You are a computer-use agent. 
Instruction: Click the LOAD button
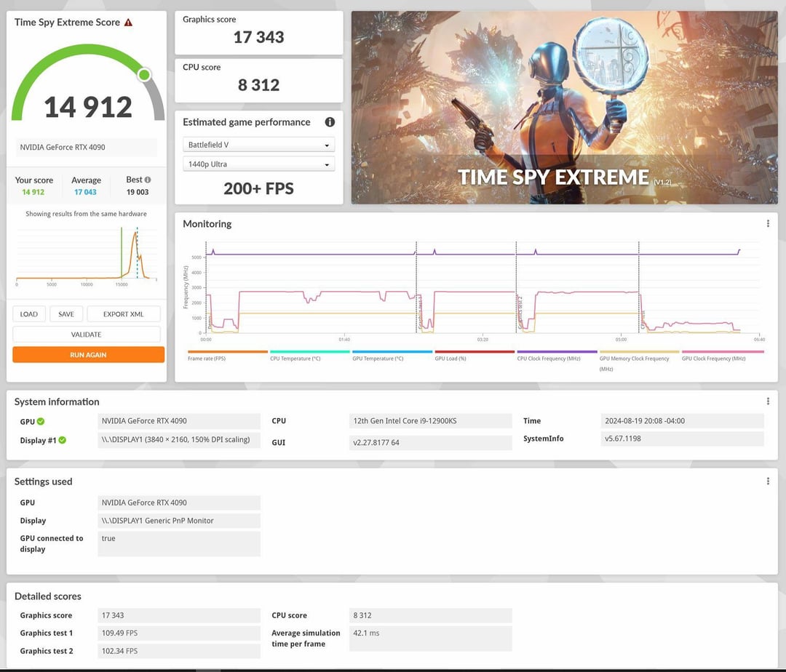click(28, 314)
